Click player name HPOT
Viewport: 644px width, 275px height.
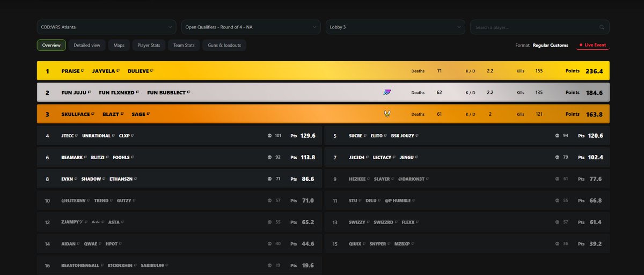(111, 244)
